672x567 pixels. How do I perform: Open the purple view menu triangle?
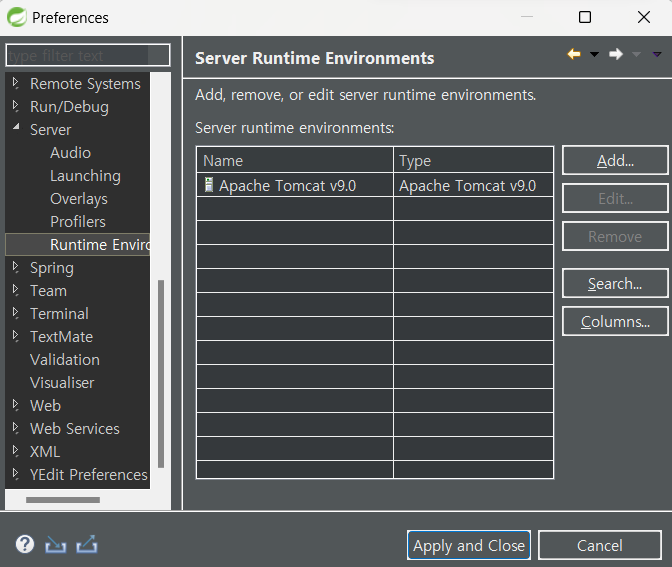[657, 54]
